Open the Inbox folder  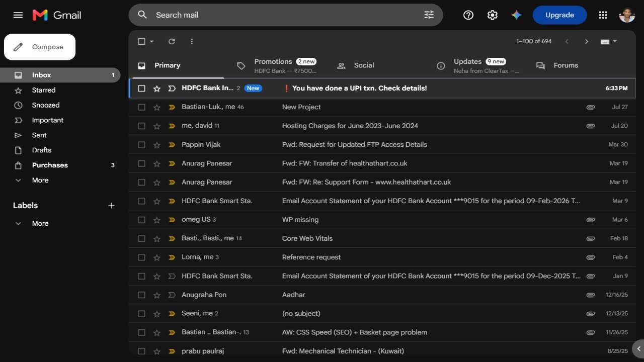(x=60, y=75)
